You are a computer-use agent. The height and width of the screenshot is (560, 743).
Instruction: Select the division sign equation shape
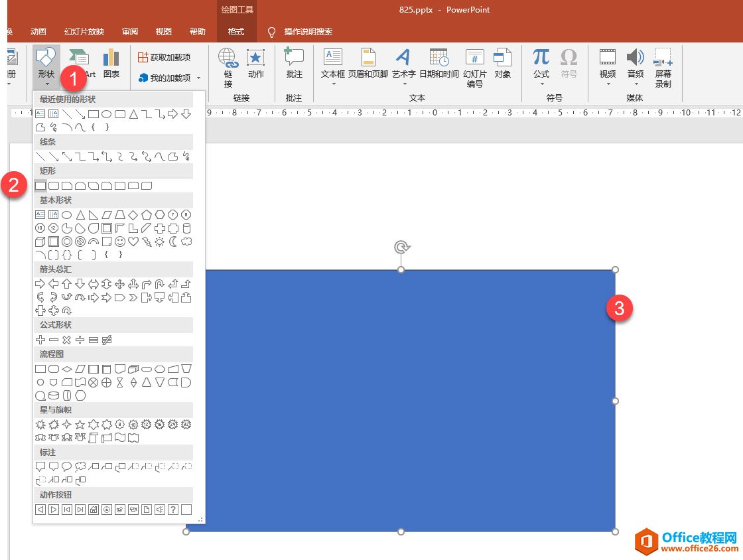(80, 340)
